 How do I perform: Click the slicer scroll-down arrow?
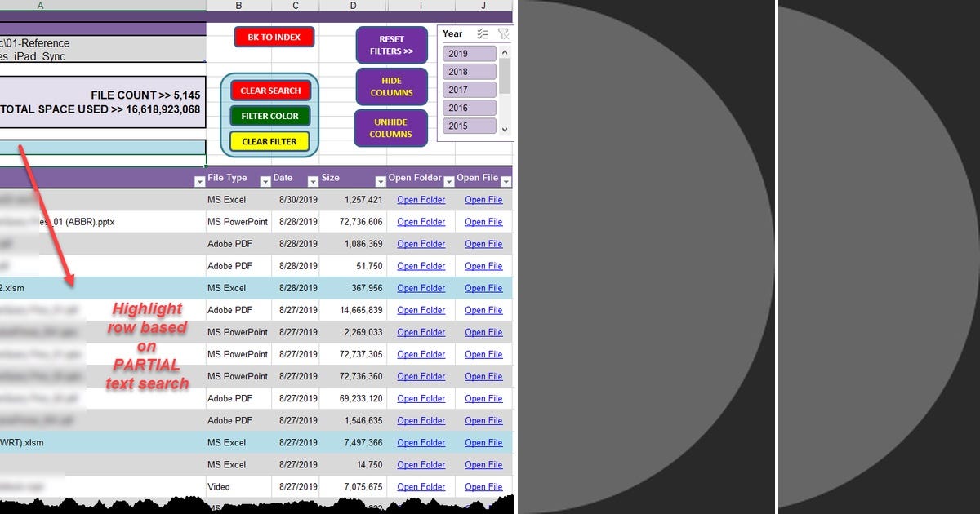(x=506, y=129)
